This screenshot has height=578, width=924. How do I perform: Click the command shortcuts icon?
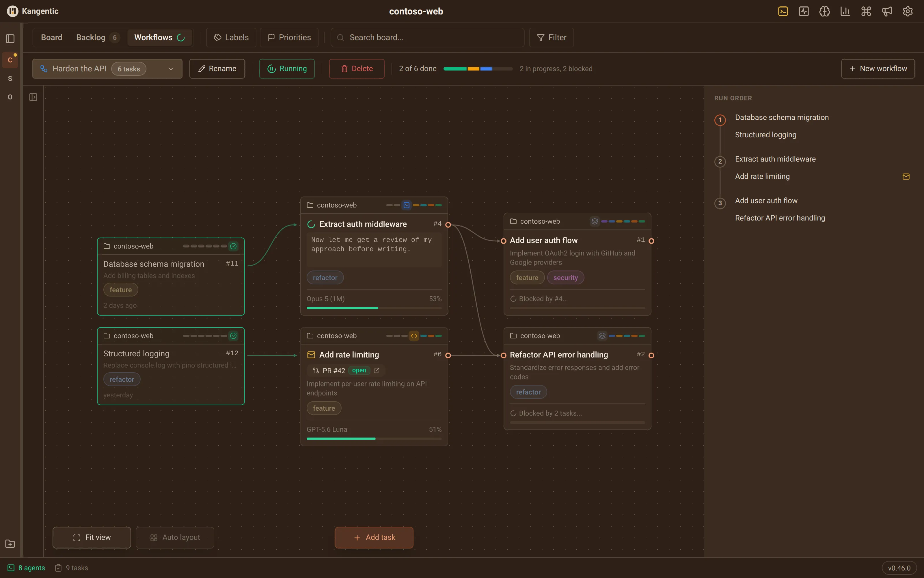tap(866, 12)
